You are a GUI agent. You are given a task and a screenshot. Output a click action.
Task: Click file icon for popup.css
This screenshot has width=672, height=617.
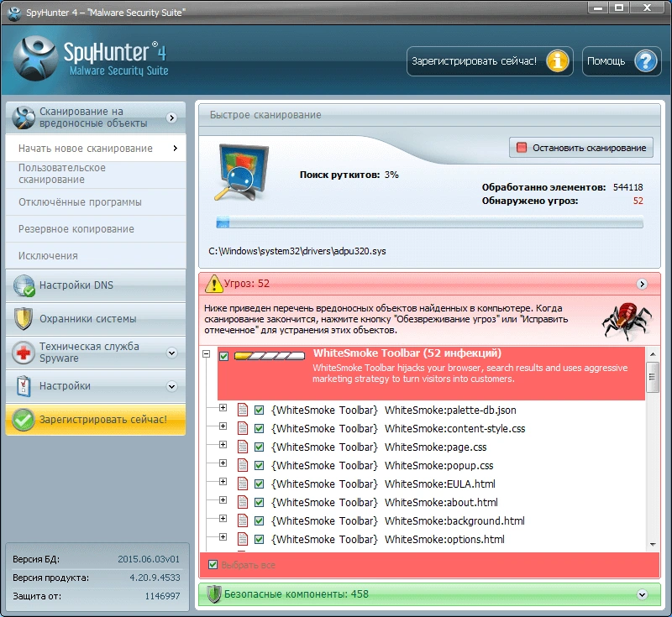click(x=243, y=465)
